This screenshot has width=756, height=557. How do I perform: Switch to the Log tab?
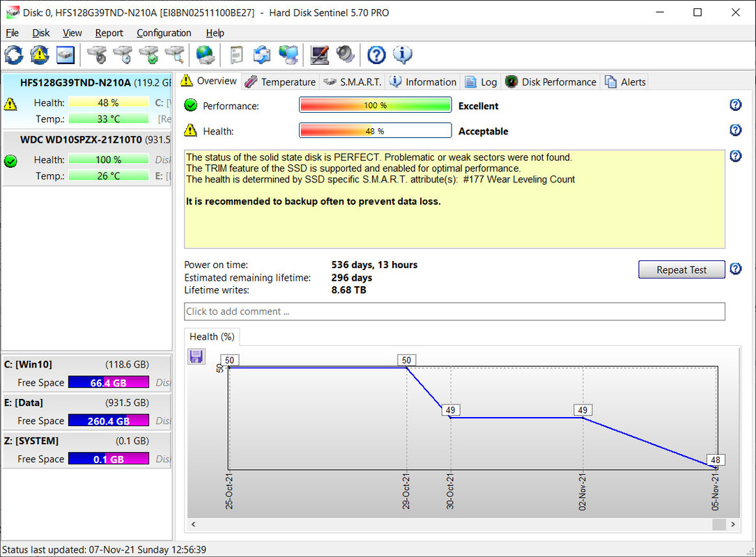(481, 82)
